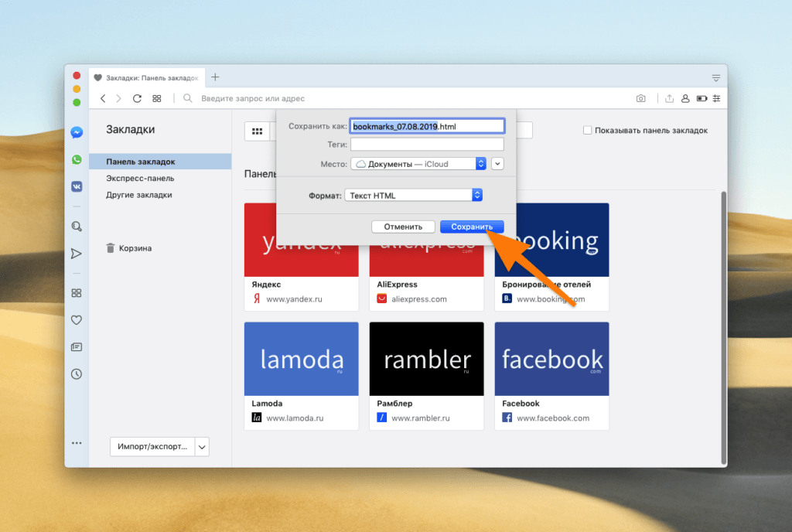792x532 pixels.
Task: Go forward with the forward arrow
Action: tap(118, 98)
